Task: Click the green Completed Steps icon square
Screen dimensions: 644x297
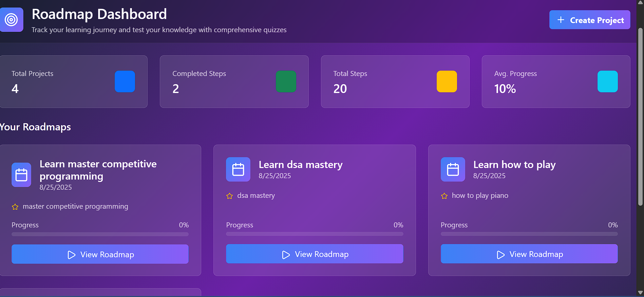Action: pyautogui.click(x=286, y=81)
